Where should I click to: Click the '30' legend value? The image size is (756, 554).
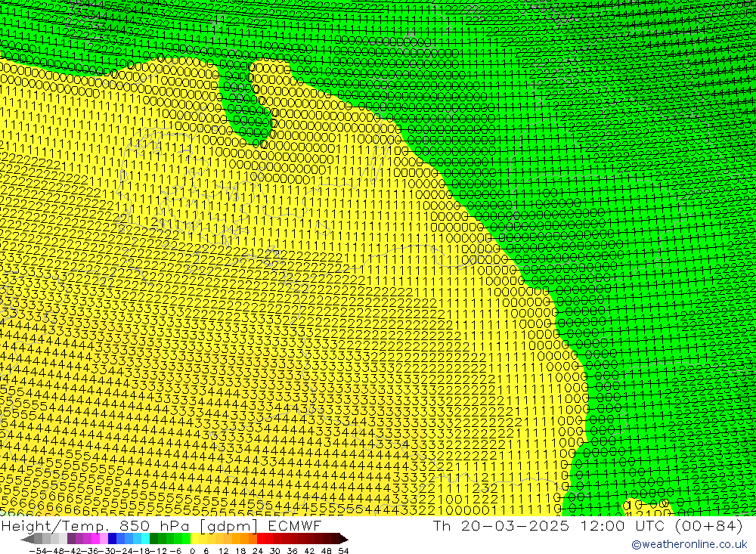tap(275, 551)
